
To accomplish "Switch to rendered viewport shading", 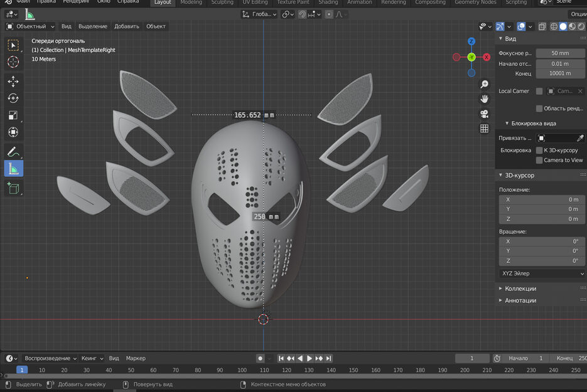I will 581,26.
